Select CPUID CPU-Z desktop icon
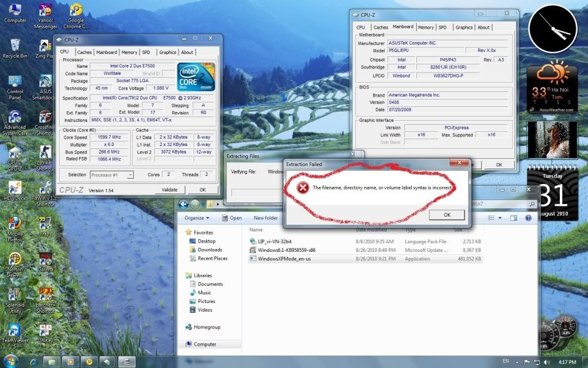This screenshot has width=588, height=368. (15, 159)
